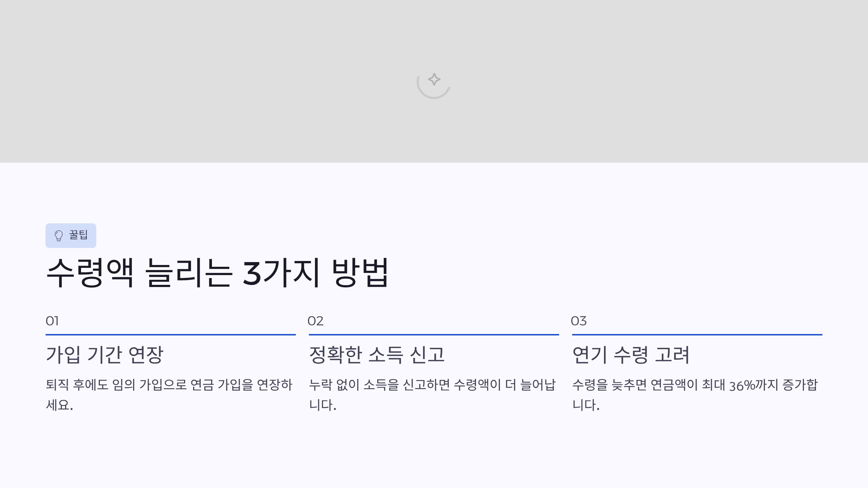
Task: Click the blue divider under section 01
Action: pyautogui.click(x=170, y=335)
